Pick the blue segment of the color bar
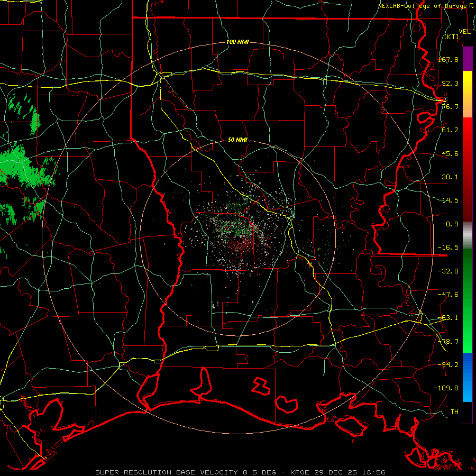Image resolution: width=476 pixels, height=476 pixels. [x=467, y=377]
